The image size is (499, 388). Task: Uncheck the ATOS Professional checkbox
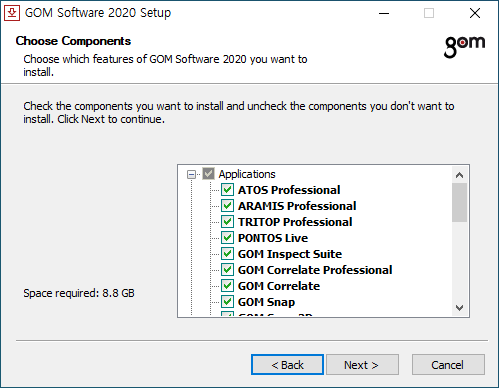pyautogui.click(x=228, y=190)
